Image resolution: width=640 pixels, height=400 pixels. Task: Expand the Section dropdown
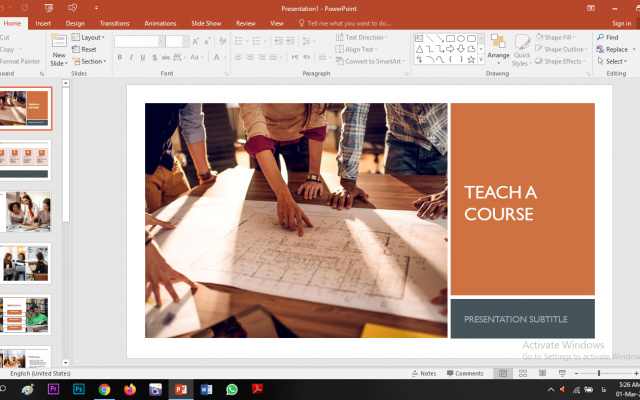[x=92, y=61]
